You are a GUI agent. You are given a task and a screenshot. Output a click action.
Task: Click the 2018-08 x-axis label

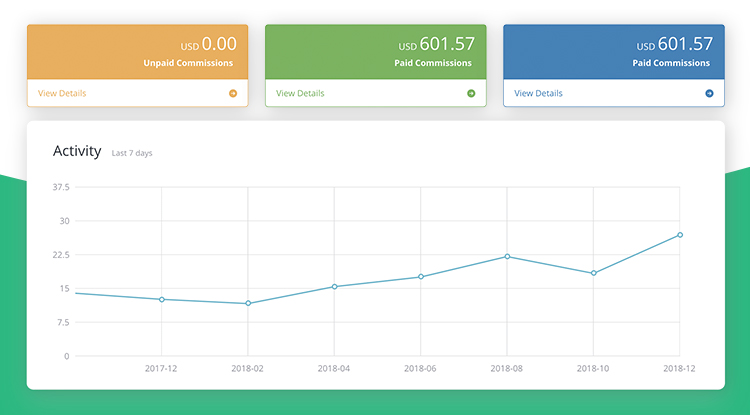(x=507, y=369)
